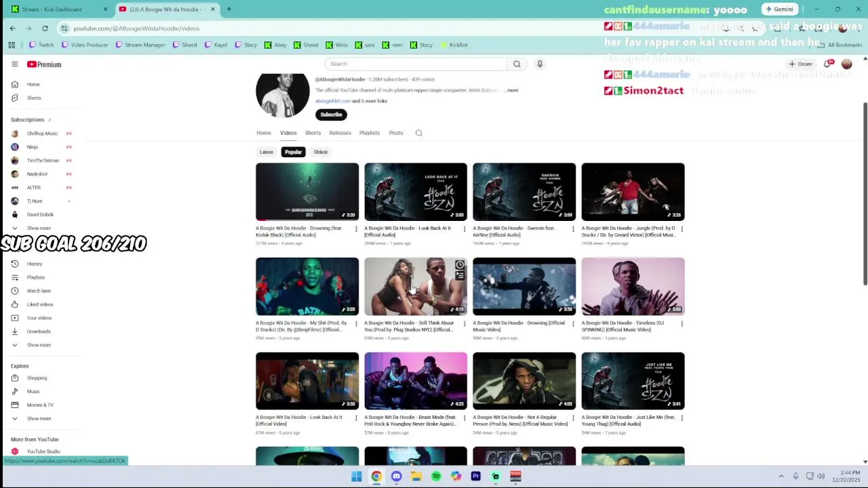Open options menu for Drowning Official Audio video
868x488 pixels.
pos(356,229)
